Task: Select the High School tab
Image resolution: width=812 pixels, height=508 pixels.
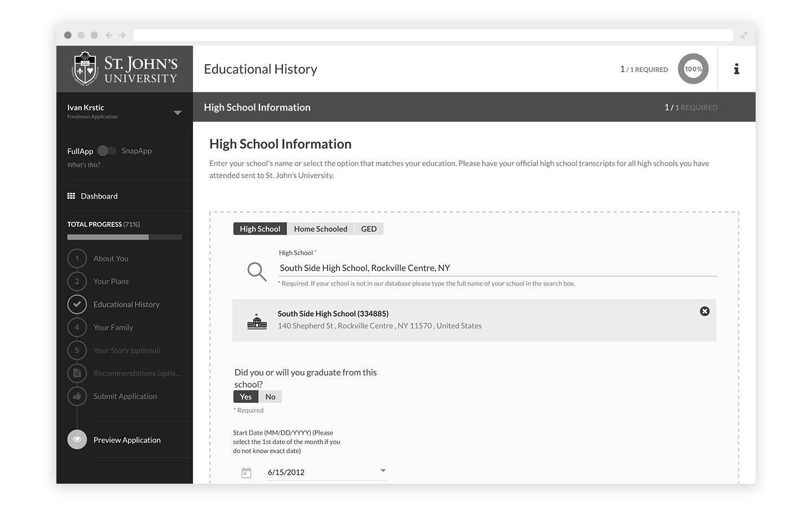Action: point(260,229)
